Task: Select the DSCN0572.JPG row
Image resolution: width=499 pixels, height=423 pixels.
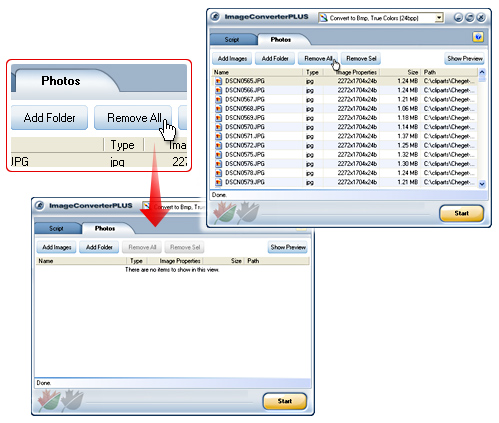Action: coord(344,145)
